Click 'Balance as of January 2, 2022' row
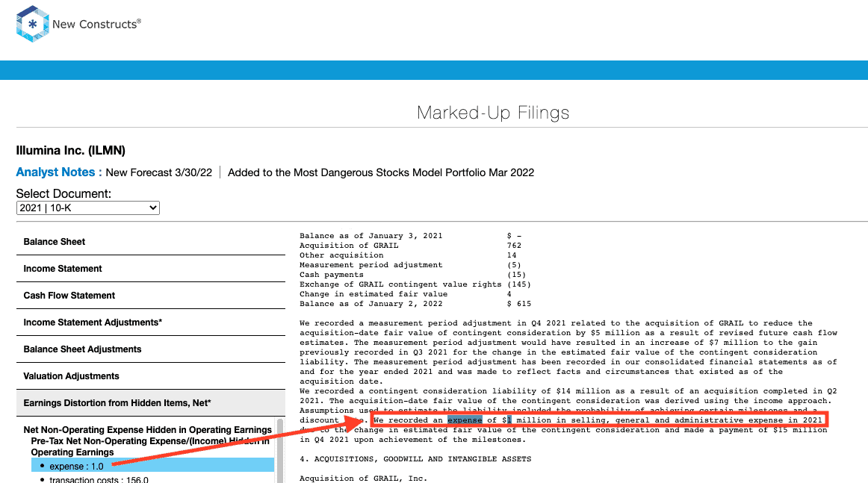This screenshot has height=483, width=868. (415, 304)
